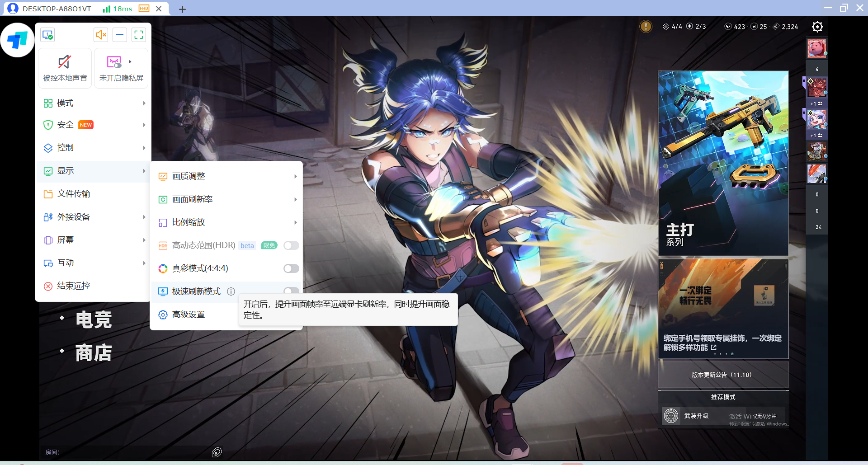
Task: Click the muted speaker icon in ToDesk panel
Action: (x=101, y=35)
